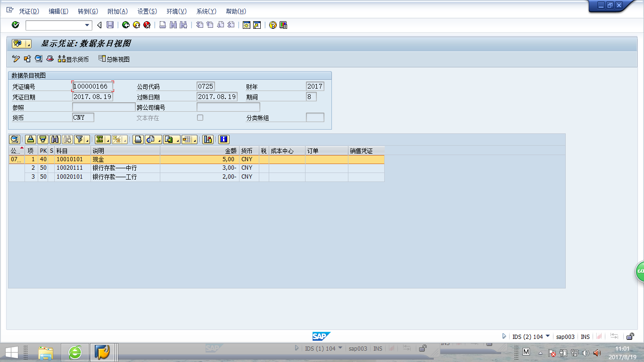The width and height of the screenshot is (644, 362).
Task: Click the grid Find binoculars icon
Action: [55, 139]
